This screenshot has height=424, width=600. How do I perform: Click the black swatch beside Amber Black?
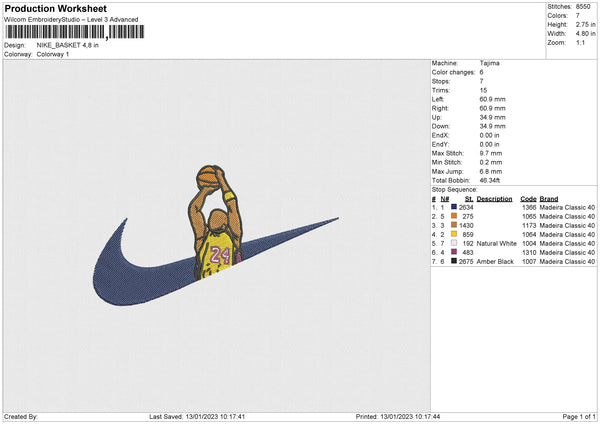pos(454,261)
